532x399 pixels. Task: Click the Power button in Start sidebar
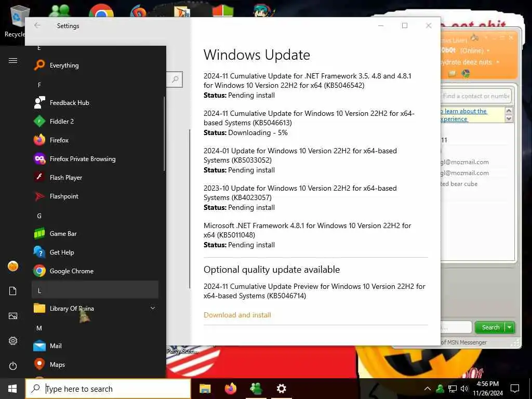click(x=13, y=366)
